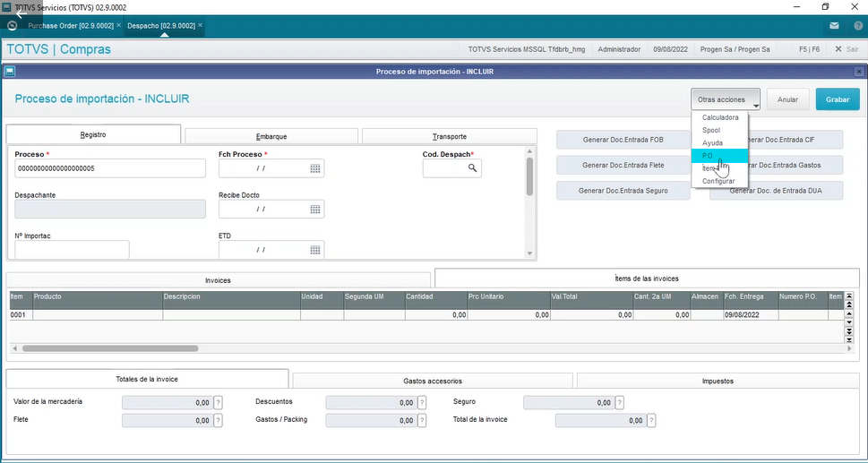Click the Sair exit button
Image resolution: width=868 pixels, height=463 pixels.
click(847, 49)
